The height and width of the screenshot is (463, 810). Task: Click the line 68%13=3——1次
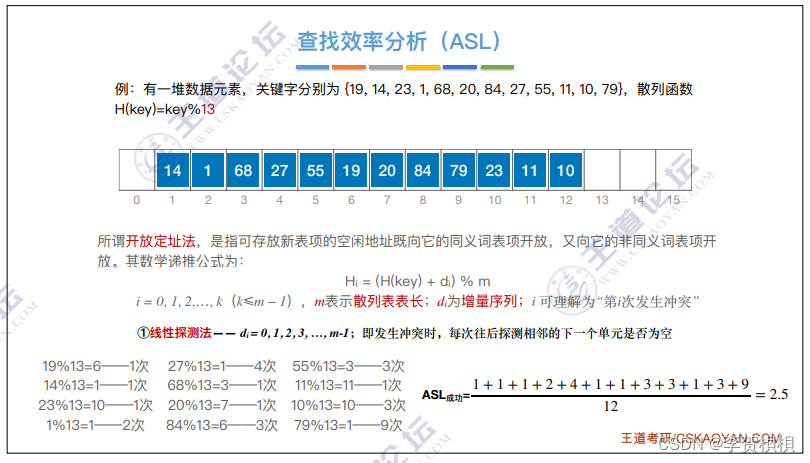pos(222,385)
